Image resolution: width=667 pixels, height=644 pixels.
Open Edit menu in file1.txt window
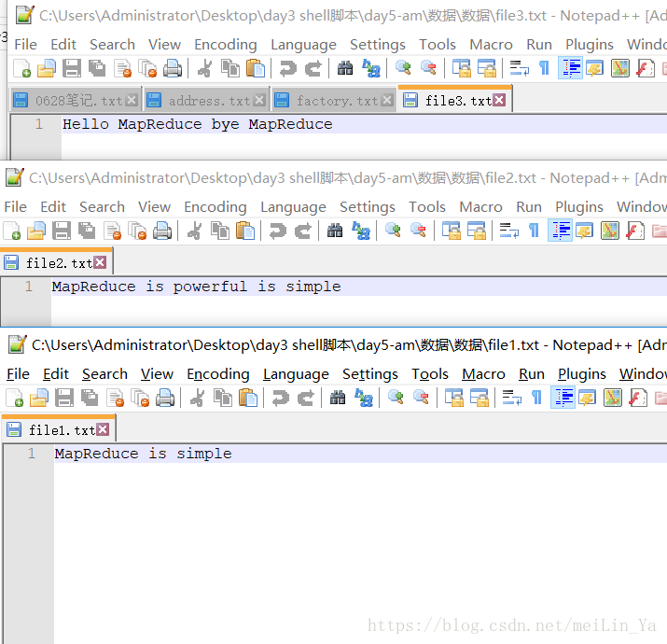56,373
